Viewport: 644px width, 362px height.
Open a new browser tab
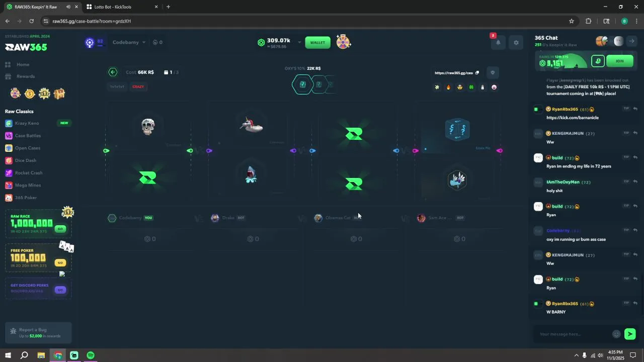click(x=168, y=7)
